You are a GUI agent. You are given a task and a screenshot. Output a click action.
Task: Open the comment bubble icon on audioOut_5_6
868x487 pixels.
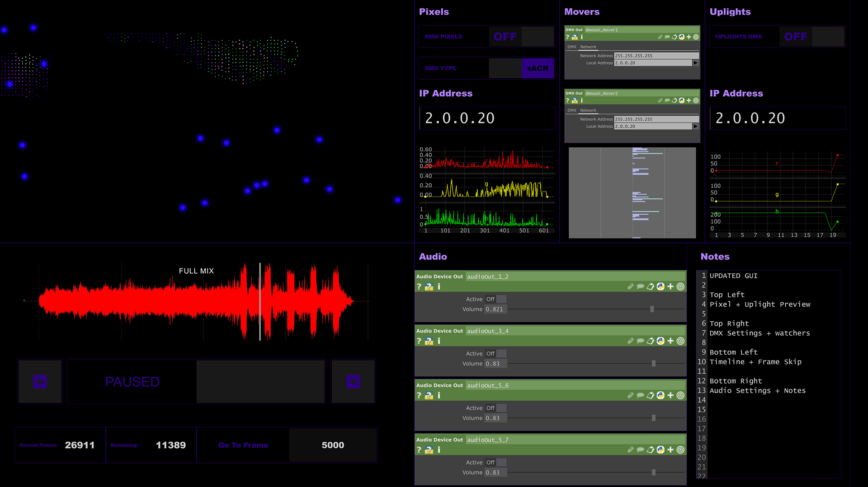[x=641, y=395]
